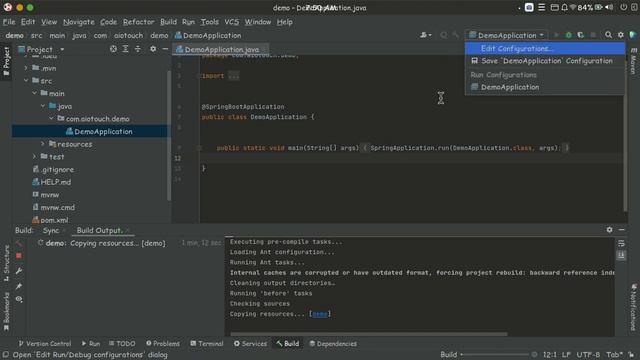Click the Build progress bar in status bar
The image size is (640, 360).
click(x=495, y=355)
